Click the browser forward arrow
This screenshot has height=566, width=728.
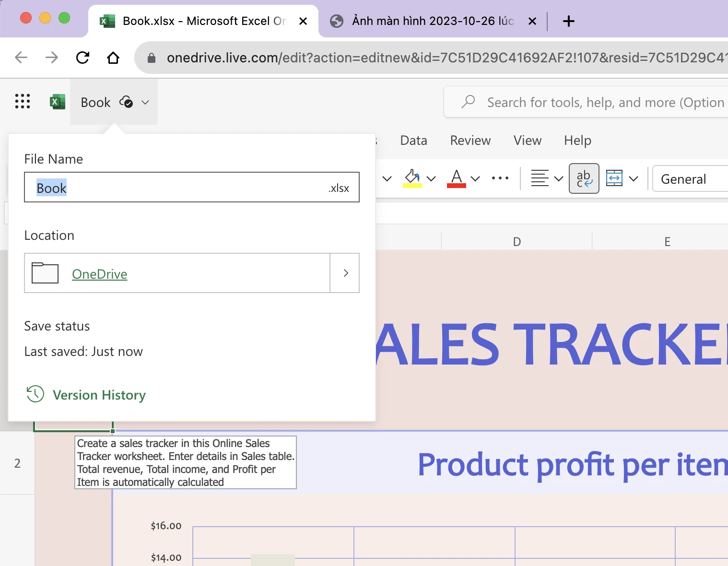click(51, 58)
